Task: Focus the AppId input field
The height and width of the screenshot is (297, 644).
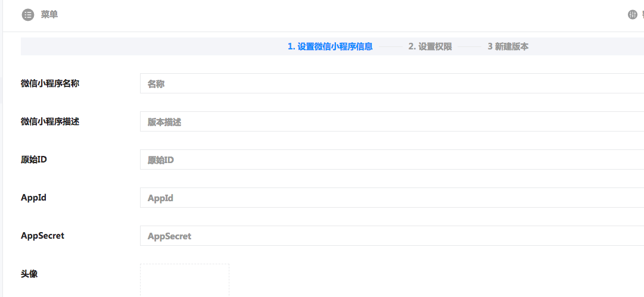Action: click(392, 198)
